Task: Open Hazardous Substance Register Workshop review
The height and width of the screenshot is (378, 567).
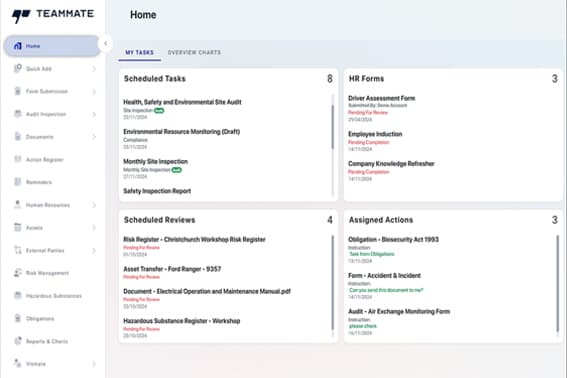Action: [x=182, y=321]
